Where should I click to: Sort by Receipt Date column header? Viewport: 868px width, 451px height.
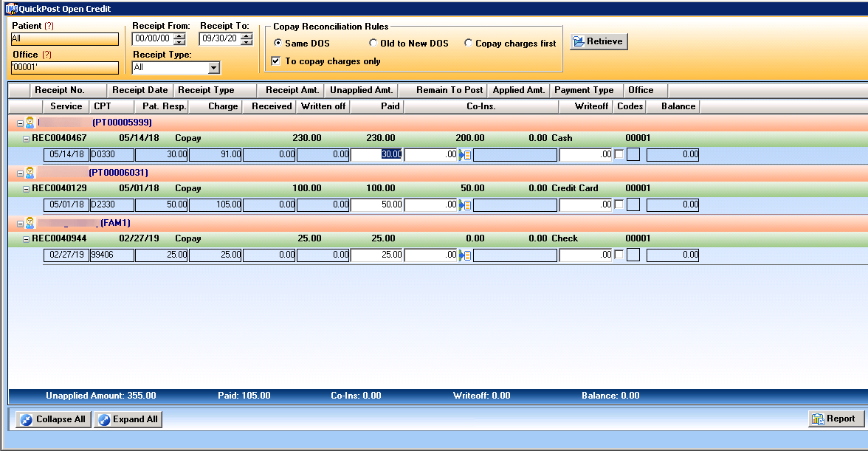point(140,90)
